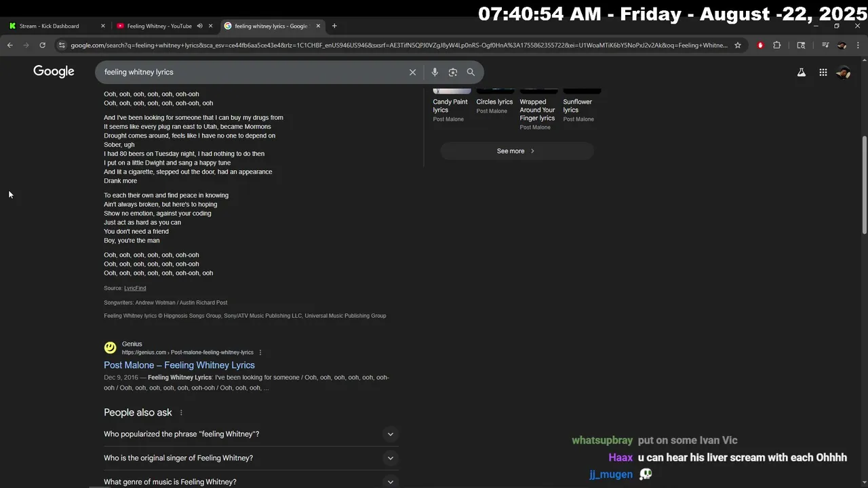Open People also ask options menu

tap(181, 413)
